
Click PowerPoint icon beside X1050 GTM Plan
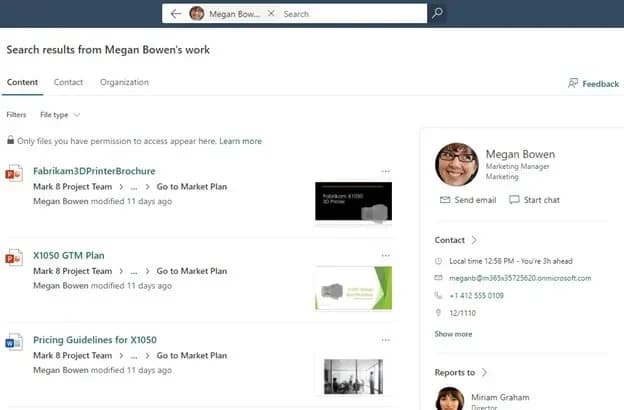(14, 258)
